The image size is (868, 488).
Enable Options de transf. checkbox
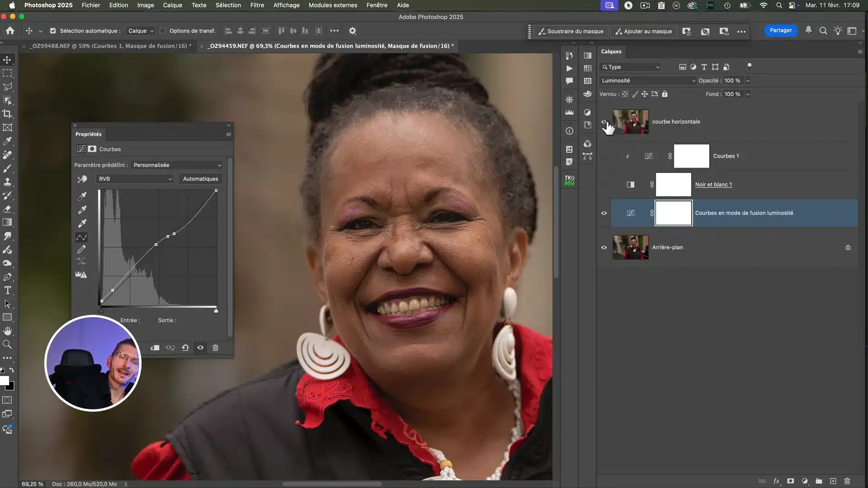click(162, 31)
